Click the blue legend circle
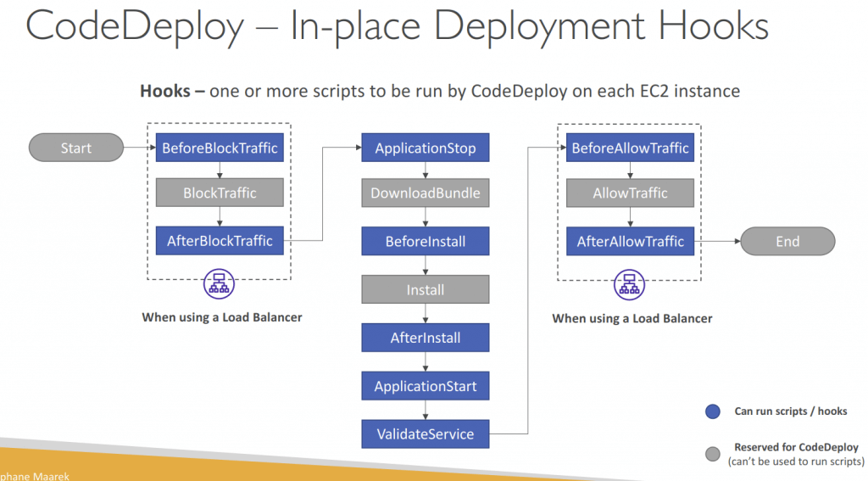The height and width of the screenshot is (481, 868). pos(713,411)
